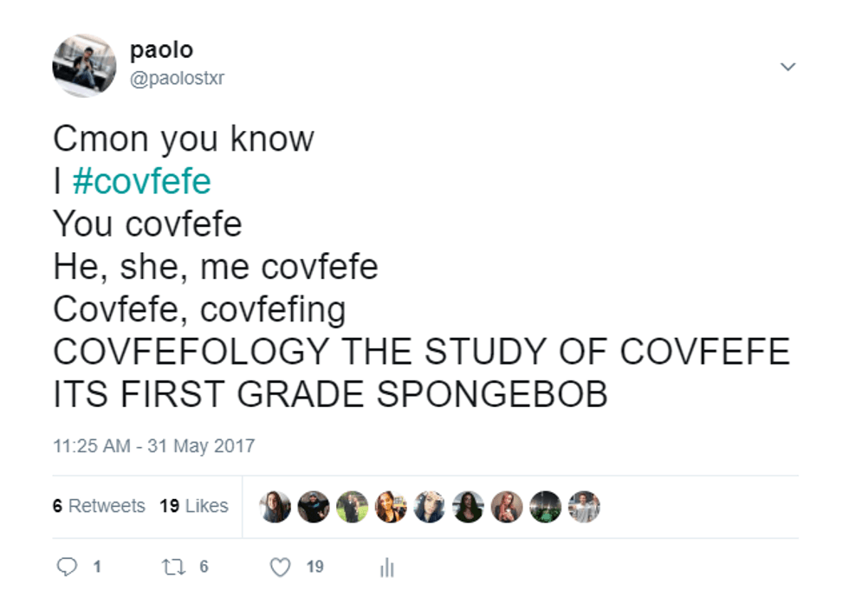Viewport: 849px width, 616px height.
Task: Like the tweet with the heart icon
Action: tap(280, 567)
